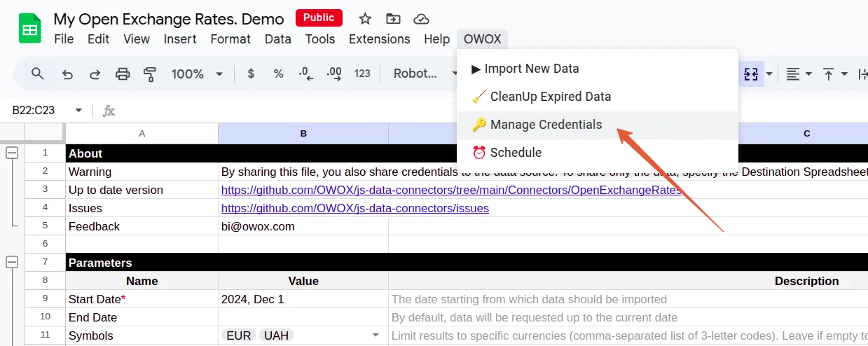Click the 'Warning' cell

click(142, 172)
